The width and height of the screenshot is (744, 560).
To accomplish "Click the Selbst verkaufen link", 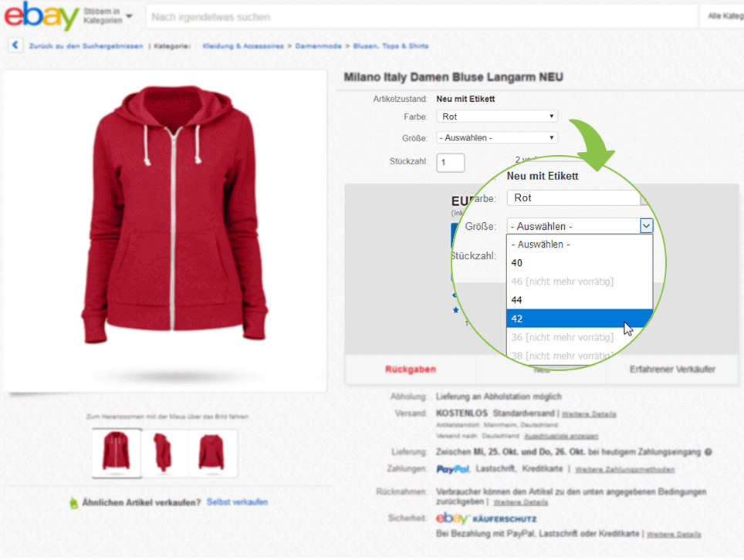I will click(x=238, y=501).
